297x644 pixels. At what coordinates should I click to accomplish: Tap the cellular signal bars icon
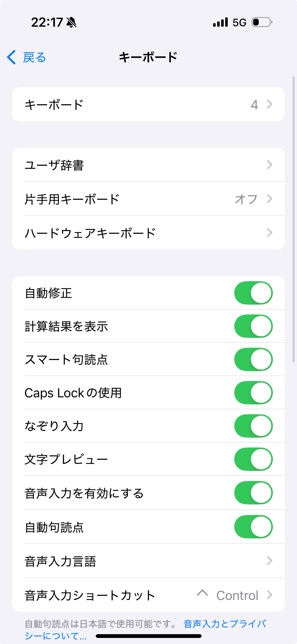tap(220, 22)
